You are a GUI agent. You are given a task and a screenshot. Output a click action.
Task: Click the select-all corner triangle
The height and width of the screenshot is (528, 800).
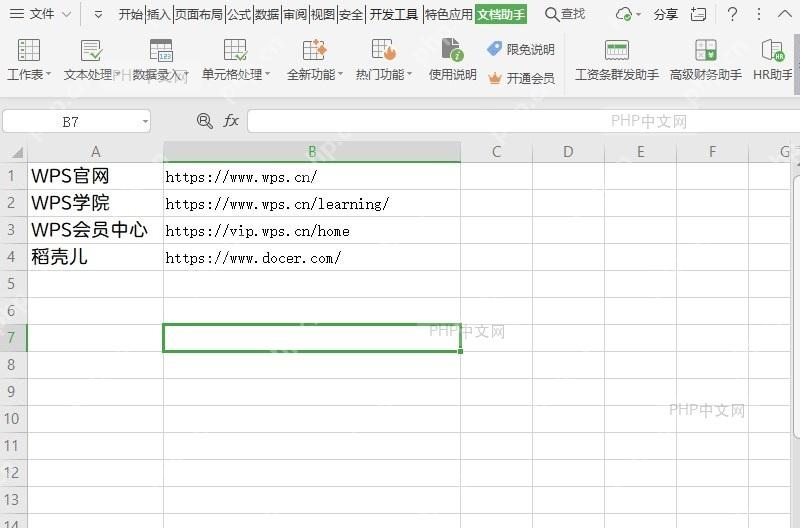click(x=17, y=152)
